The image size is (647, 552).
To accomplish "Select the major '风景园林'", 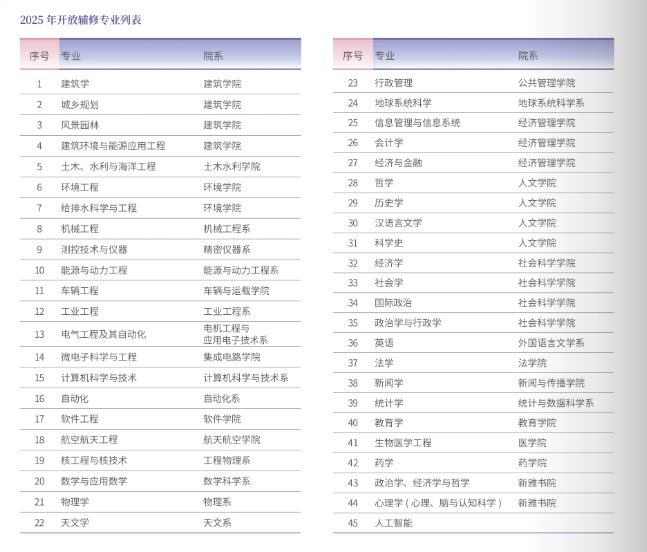I will 80,125.
